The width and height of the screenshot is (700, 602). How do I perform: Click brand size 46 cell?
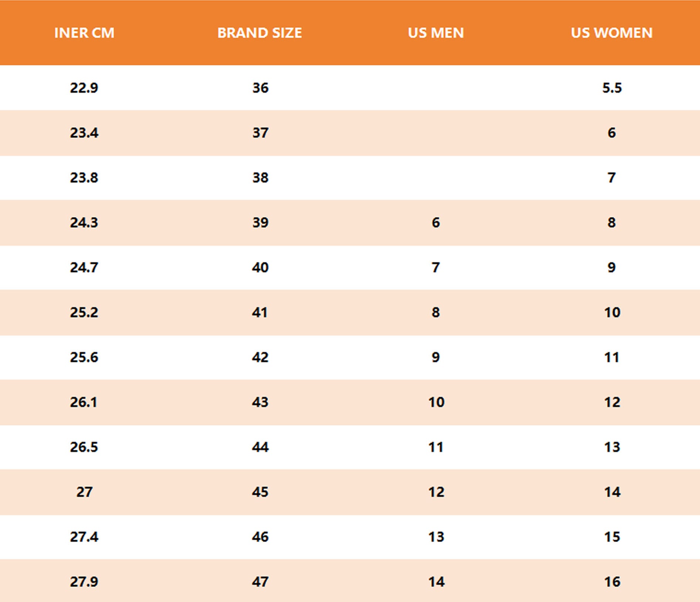(260, 537)
